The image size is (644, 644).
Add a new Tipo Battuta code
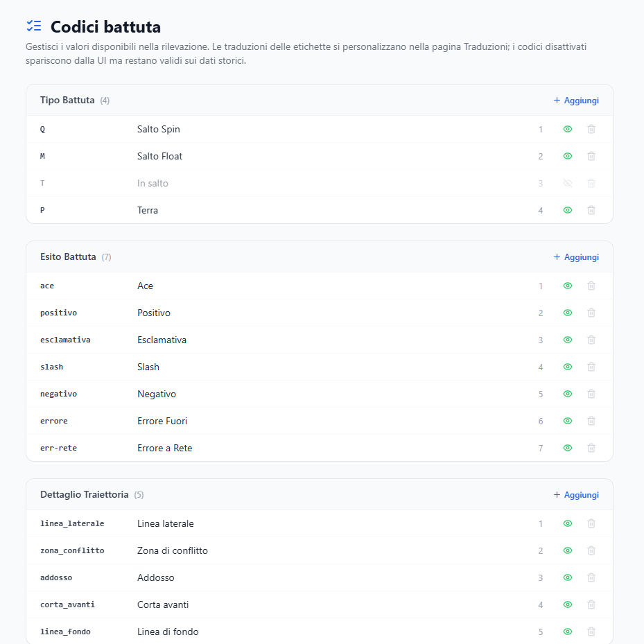pos(576,101)
